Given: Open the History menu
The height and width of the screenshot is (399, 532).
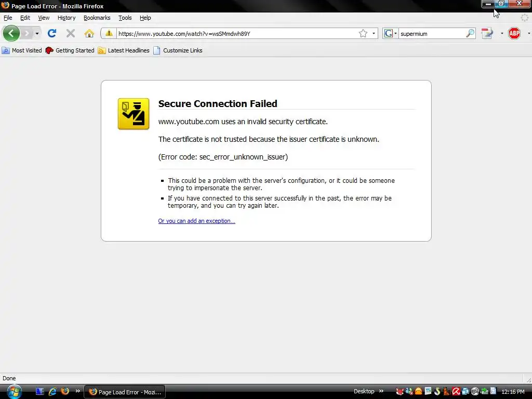Looking at the screenshot, I should pyautogui.click(x=66, y=18).
